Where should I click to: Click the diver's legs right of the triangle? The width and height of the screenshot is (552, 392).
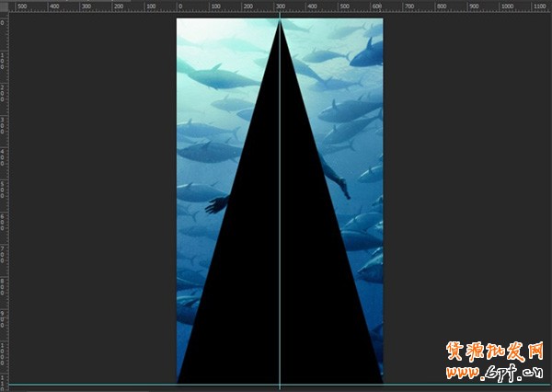(337, 179)
